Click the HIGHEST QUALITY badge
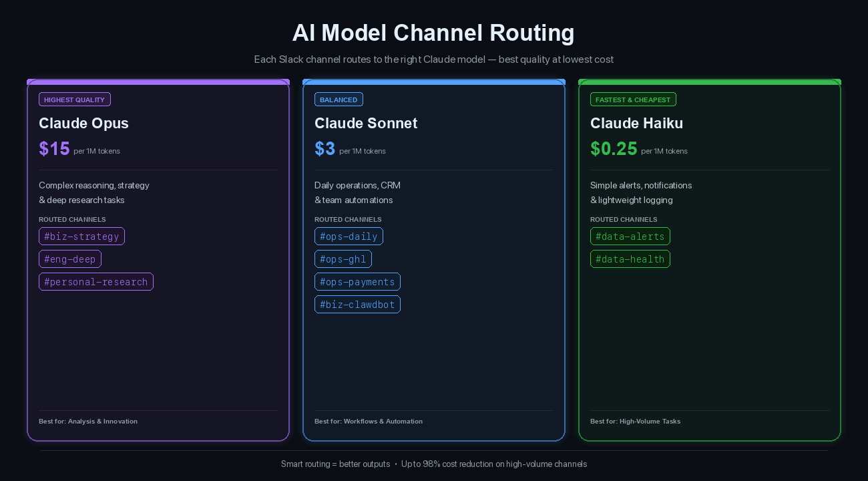868x481 pixels. tap(74, 99)
